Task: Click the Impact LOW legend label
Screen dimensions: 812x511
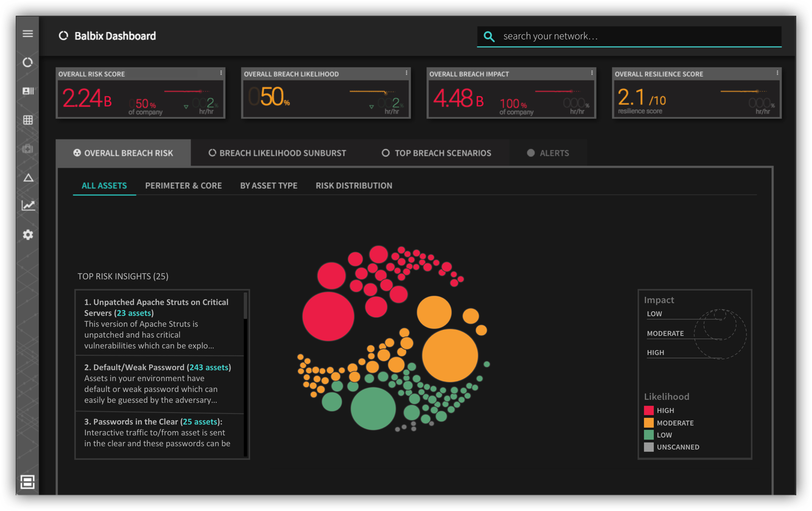Action: coord(655,314)
